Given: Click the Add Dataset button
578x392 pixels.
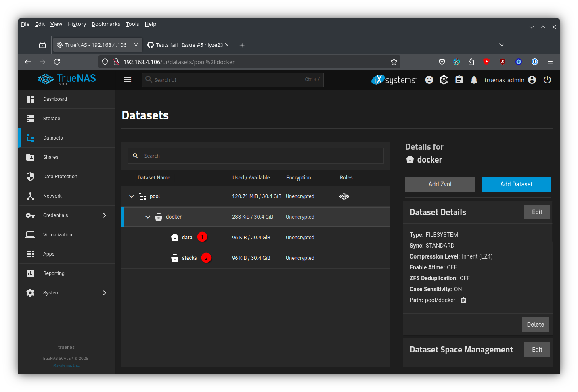Looking at the screenshot, I should (516, 184).
